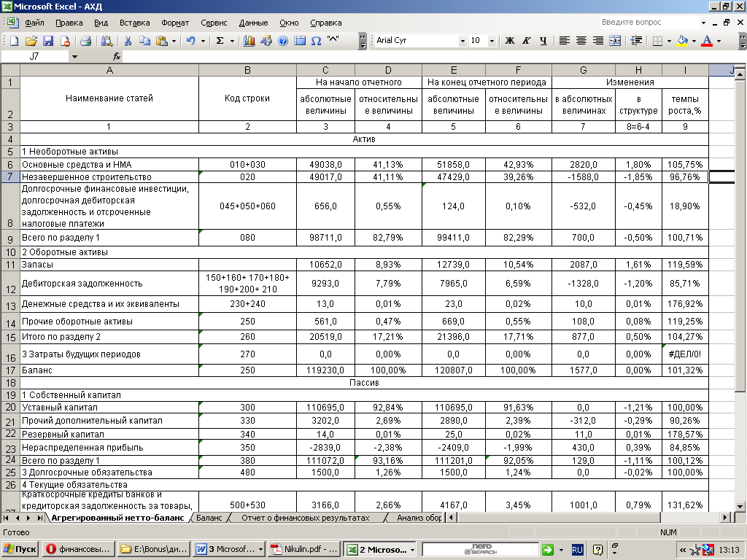The height and width of the screenshot is (560, 747).
Task: Expand the Name Box dropdown arrow
Action: (x=74, y=57)
